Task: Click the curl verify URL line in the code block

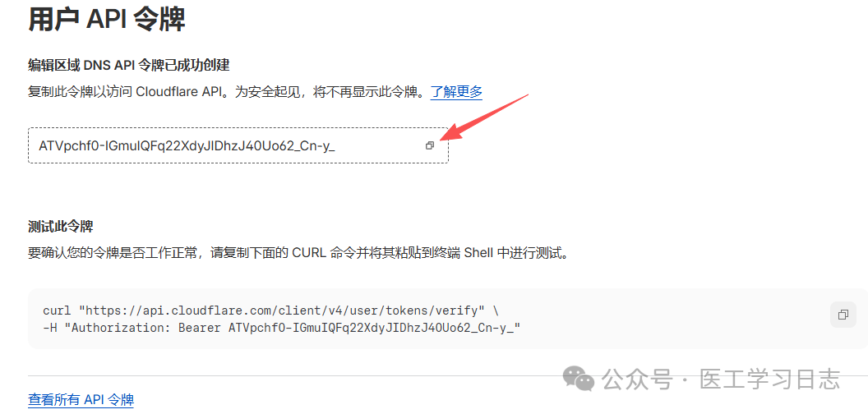Action: pyautogui.click(x=271, y=310)
